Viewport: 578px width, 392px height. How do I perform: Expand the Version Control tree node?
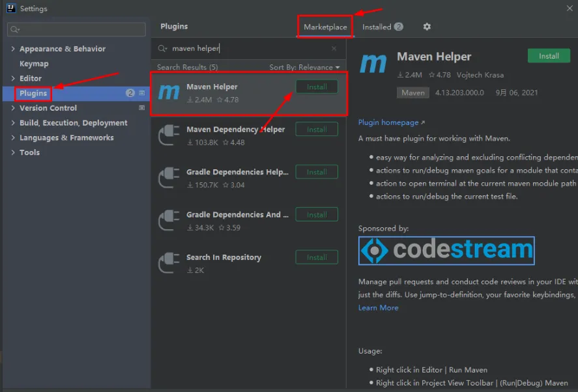tap(13, 108)
